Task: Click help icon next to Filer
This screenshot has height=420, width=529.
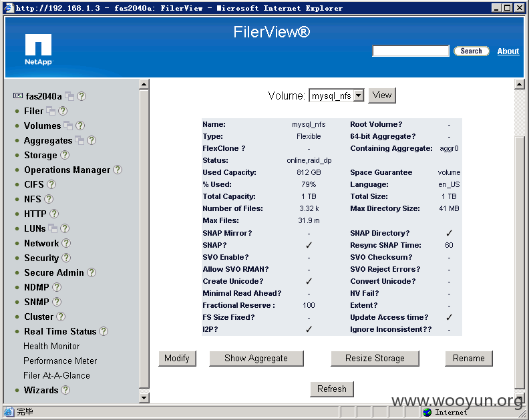Action: [63, 111]
